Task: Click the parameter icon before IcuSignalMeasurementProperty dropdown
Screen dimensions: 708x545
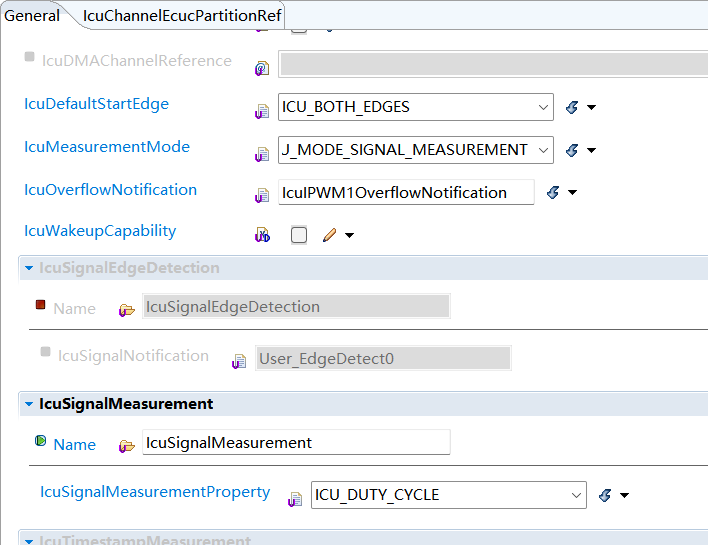Action: (x=295, y=499)
